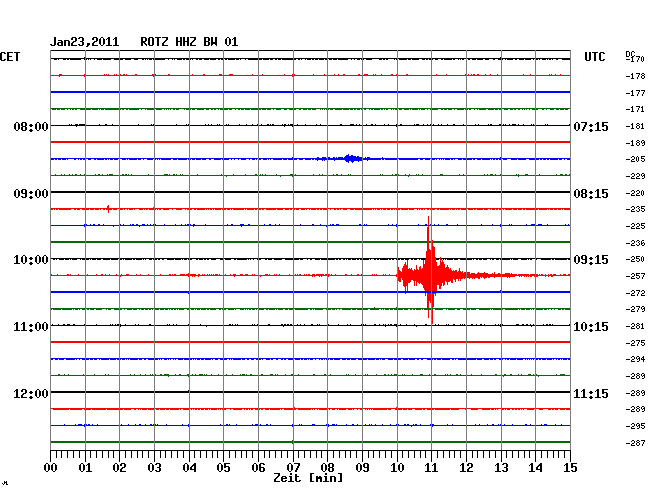The height and width of the screenshot is (494, 650).
Task: Click the DC offset value "-281"
Action: click(x=635, y=326)
